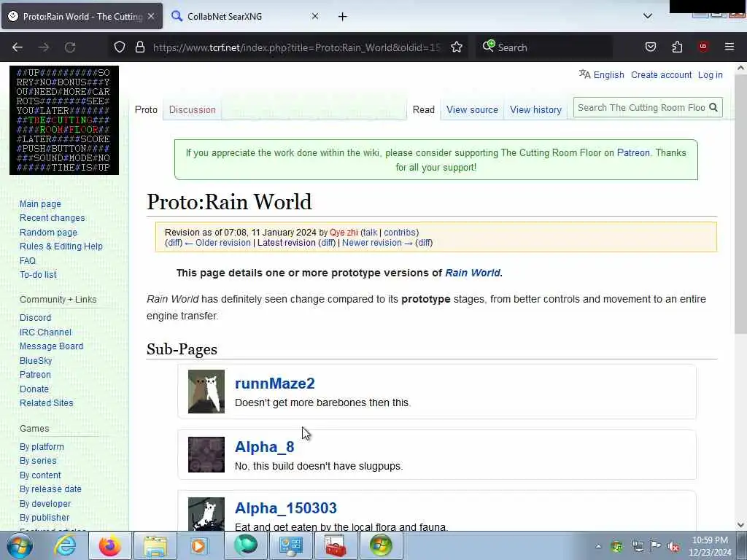
Task: Open the Discussion tab
Action: [193, 109]
